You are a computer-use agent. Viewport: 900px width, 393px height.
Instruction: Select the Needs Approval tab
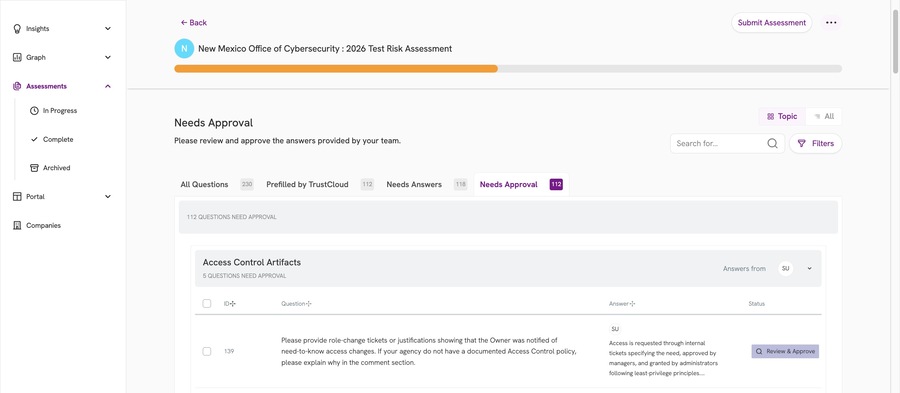tap(521, 185)
